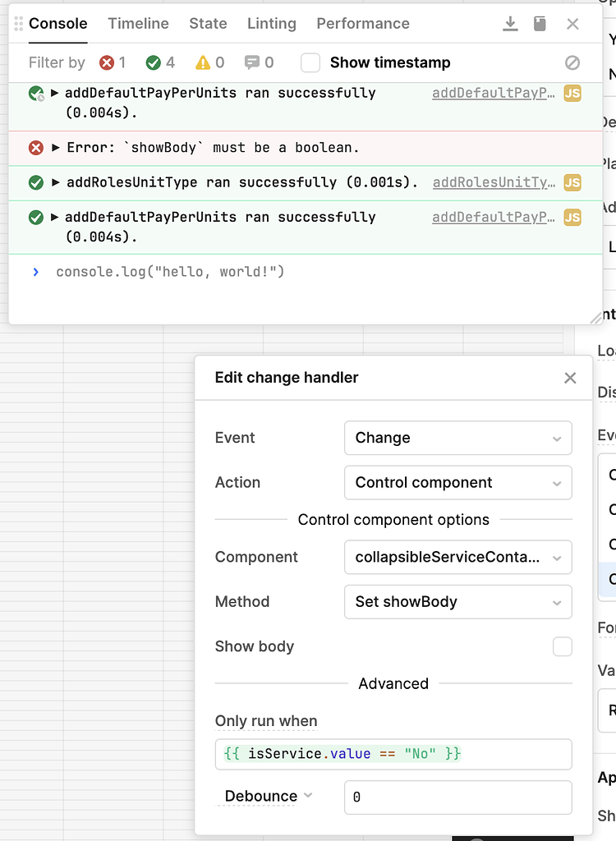
Task: Open the addDefaultPayPerUnits query link
Action: click(493, 93)
